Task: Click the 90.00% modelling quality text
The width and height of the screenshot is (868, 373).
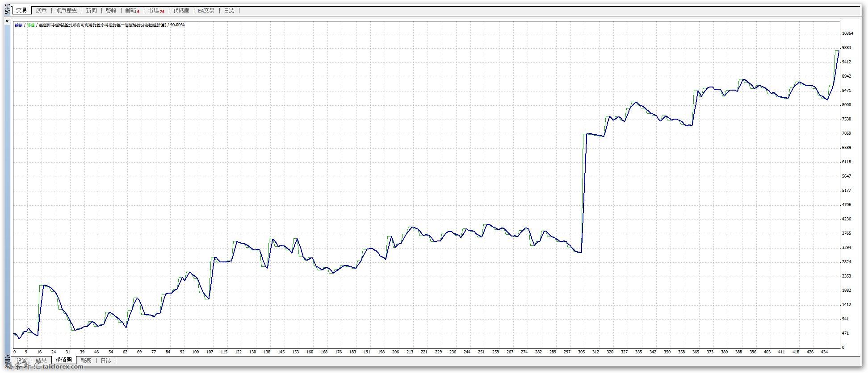Action: (177, 25)
